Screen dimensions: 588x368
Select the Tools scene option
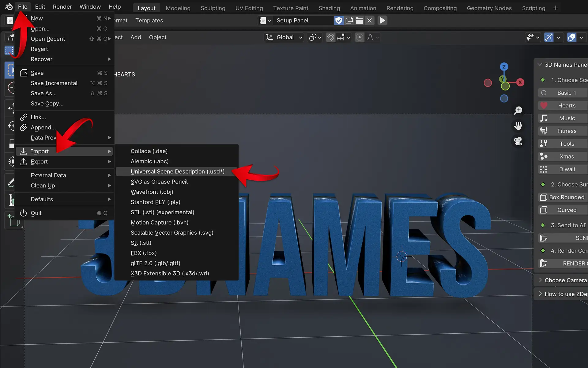[x=563, y=144]
